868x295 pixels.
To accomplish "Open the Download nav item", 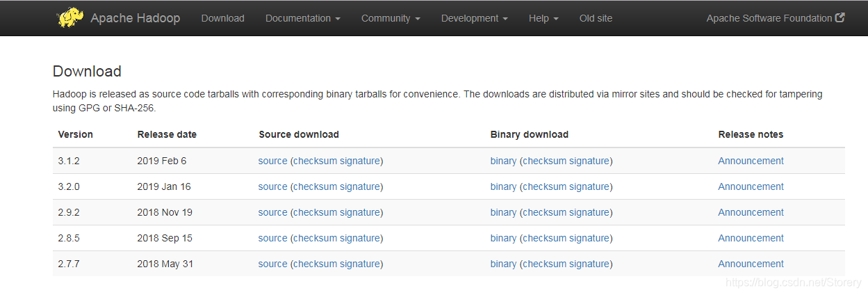I will pos(223,18).
